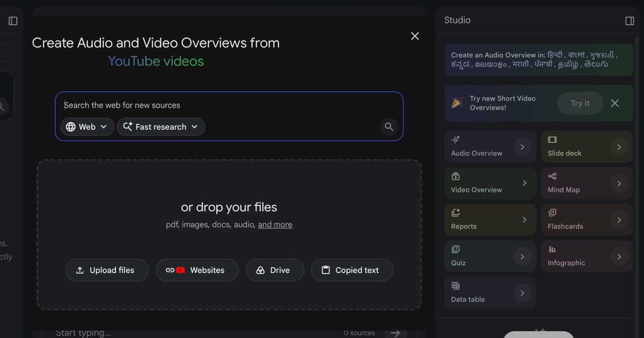Expand Audio Overview options chevron
Viewport: 644px width, 338px height.
pos(522,146)
